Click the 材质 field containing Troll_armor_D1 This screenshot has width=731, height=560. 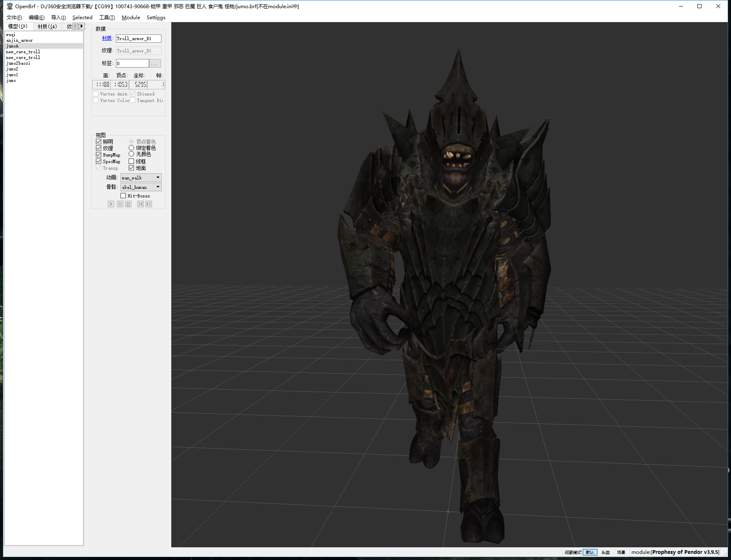point(138,39)
